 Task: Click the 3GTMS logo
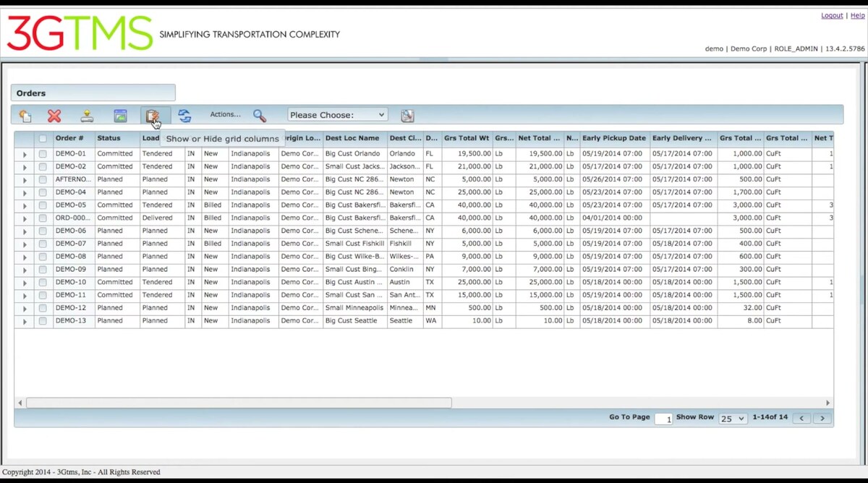pyautogui.click(x=80, y=33)
